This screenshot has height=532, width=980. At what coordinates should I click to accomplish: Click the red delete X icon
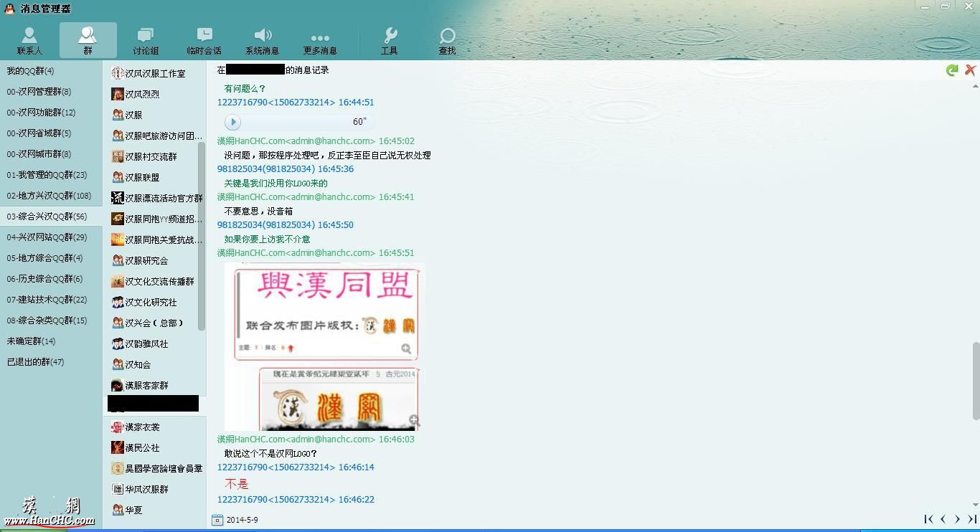(x=970, y=70)
